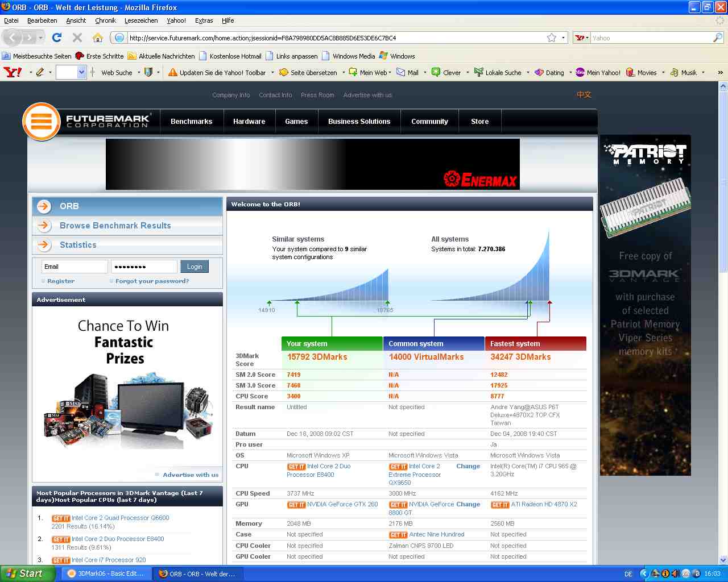Expand the Lokale Suche dropdown arrow
Screen dimensions: 728x582
(x=528, y=72)
